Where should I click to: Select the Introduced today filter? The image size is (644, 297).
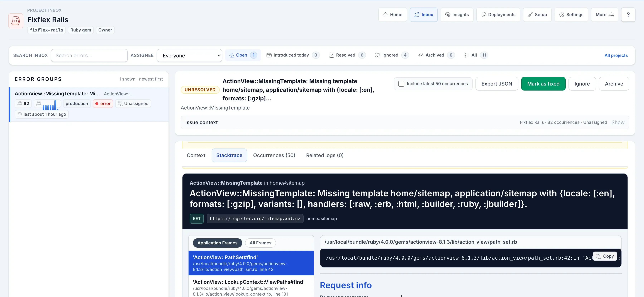293,55
